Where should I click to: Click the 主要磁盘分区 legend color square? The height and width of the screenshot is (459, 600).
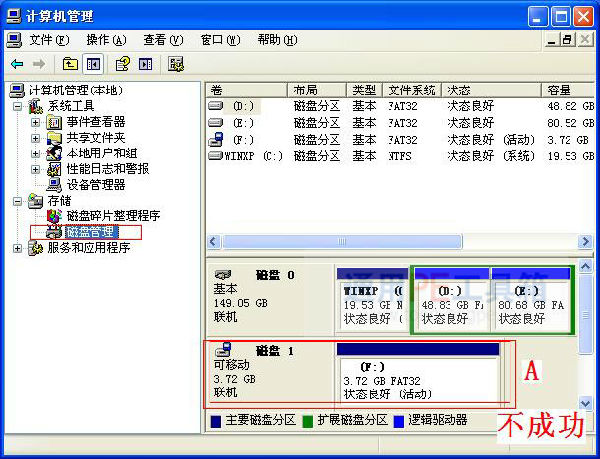[216, 421]
